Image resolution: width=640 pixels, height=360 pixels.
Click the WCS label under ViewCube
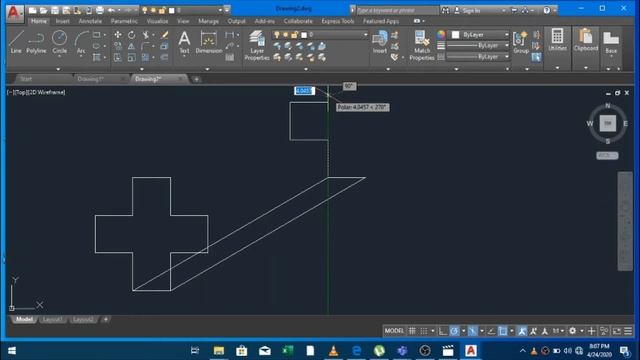click(x=607, y=156)
